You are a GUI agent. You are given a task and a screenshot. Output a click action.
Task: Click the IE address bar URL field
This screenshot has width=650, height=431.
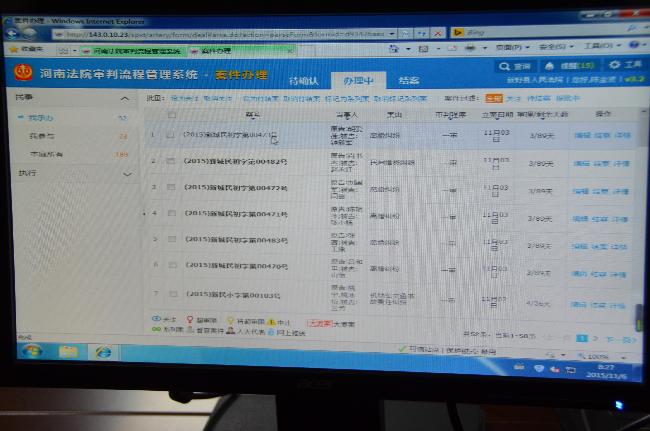224,34
